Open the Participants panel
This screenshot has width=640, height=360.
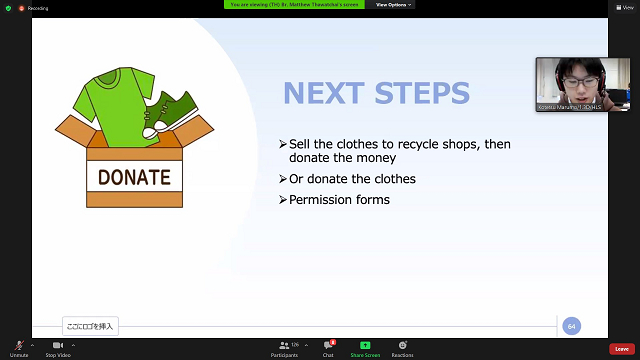tap(284, 349)
